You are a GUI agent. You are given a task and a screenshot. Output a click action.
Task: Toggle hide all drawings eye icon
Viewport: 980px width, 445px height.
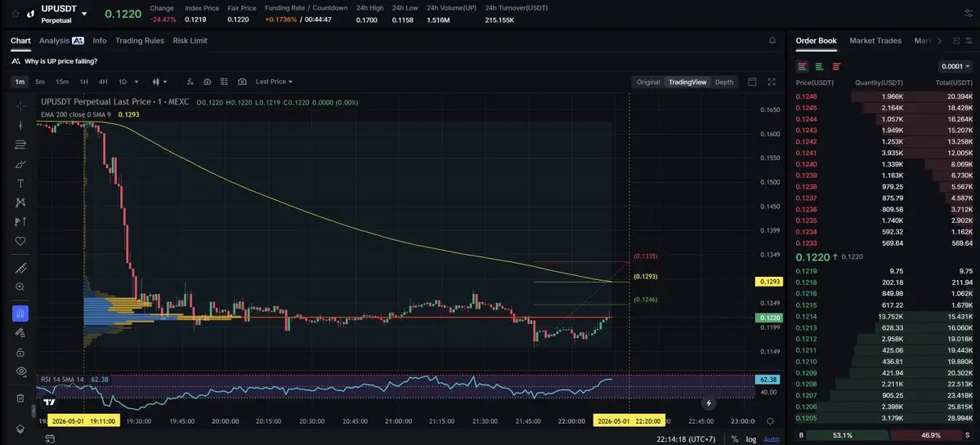pos(20,372)
